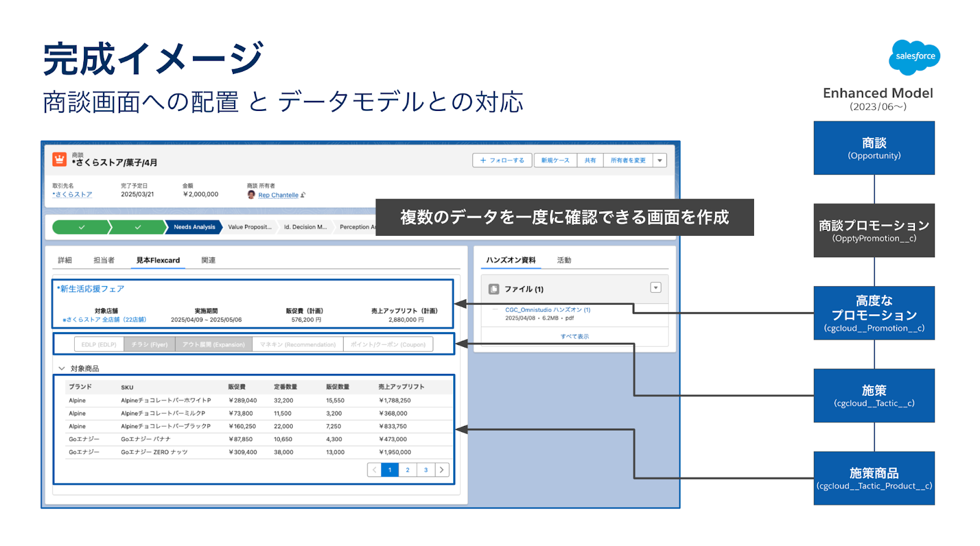Select page 1 in the pagination
Image resolution: width=980 pixels, height=546 pixels.
pyautogui.click(x=390, y=470)
